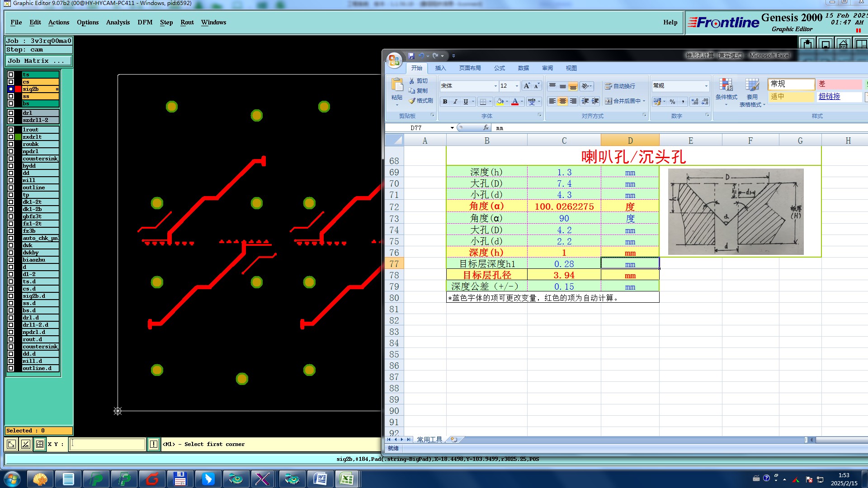Image resolution: width=868 pixels, height=488 pixels.
Task: Click the center align icon
Action: click(x=562, y=101)
